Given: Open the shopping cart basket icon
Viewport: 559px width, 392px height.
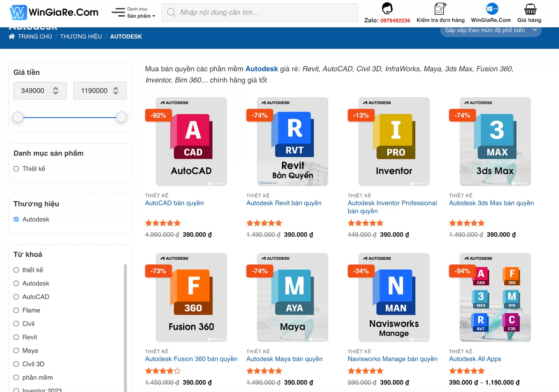Looking at the screenshot, I should point(530,9).
